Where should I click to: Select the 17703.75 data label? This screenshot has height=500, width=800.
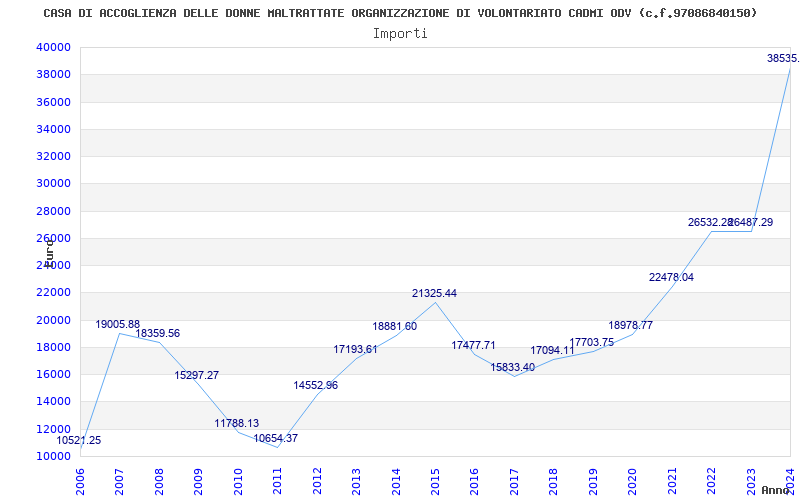click(591, 342)
